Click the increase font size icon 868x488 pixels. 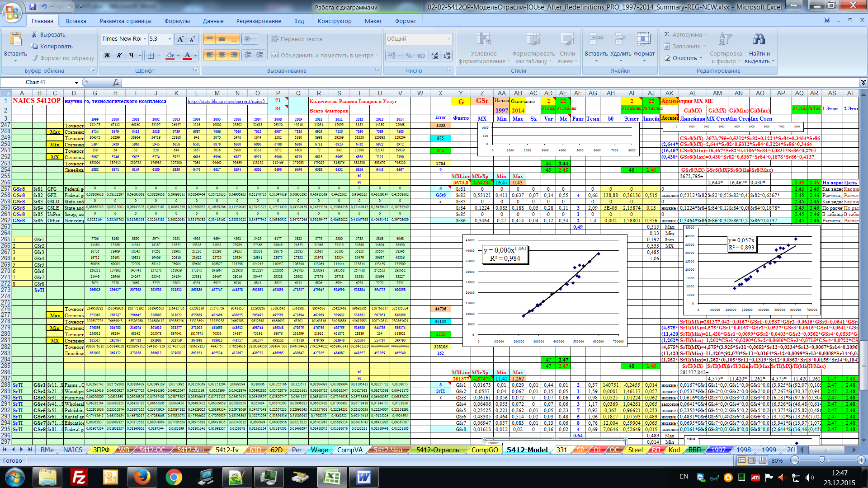point(180,39)
